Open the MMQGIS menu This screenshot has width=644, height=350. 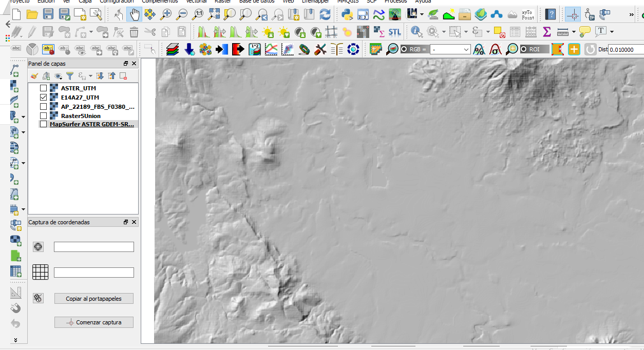(x=348, y=2)
